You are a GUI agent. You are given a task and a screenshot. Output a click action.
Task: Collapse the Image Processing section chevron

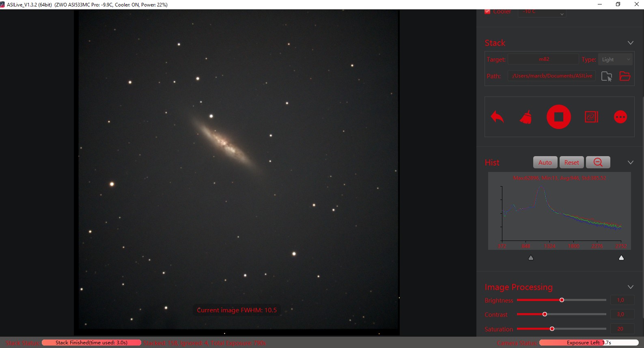(x=631, y=287)
